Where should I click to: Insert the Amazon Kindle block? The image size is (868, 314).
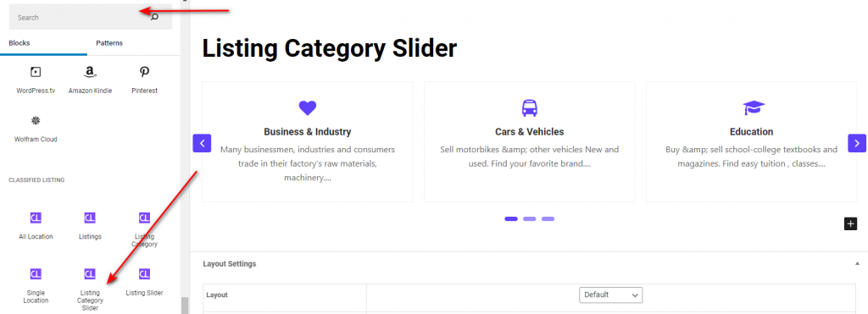point(90,80)
